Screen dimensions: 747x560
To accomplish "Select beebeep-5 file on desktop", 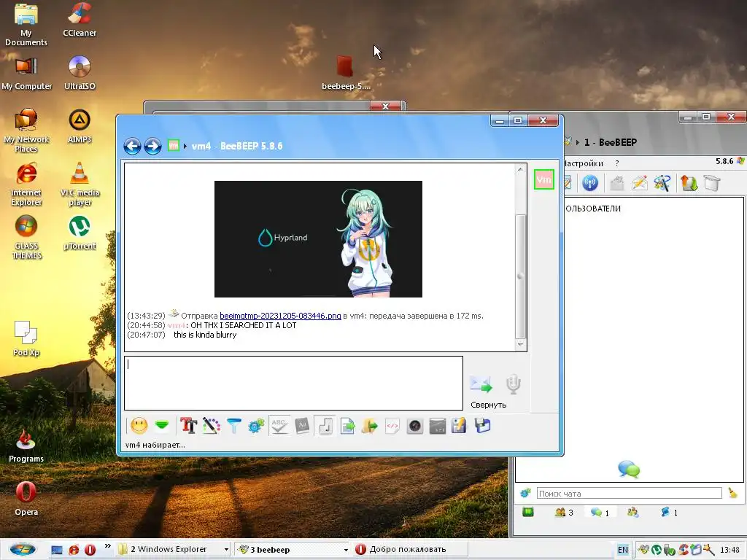I will point(345,72).
